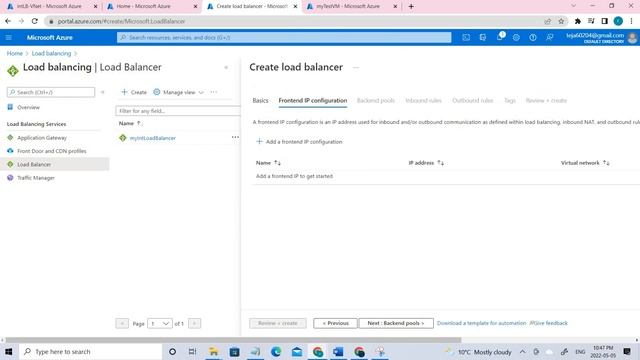Open Directories and subscriptions filter icon
Image resolution: width=640 pixels, height=360 pixels.
coord(482,38)
